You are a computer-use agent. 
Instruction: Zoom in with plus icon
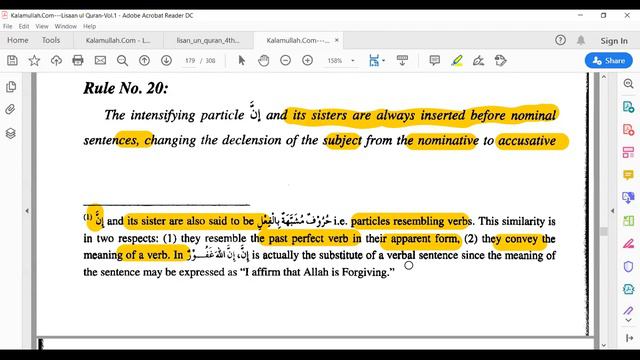click(307, 60)
